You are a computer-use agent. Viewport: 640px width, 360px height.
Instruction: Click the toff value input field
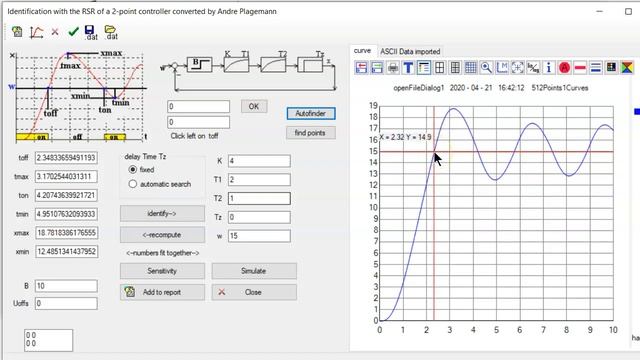pos(66,158)
